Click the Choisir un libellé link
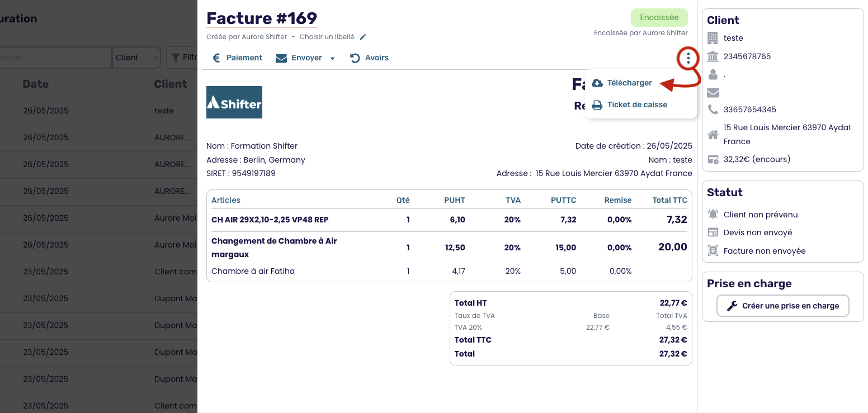 tap(327, 37)
